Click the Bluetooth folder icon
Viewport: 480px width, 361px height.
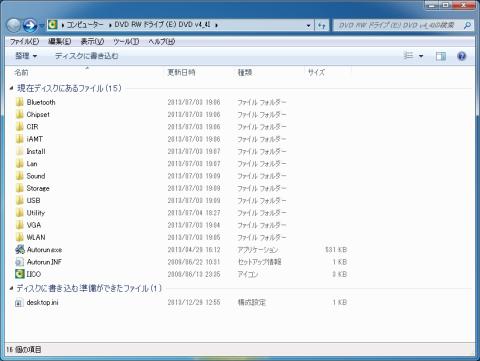pos(20,102)
